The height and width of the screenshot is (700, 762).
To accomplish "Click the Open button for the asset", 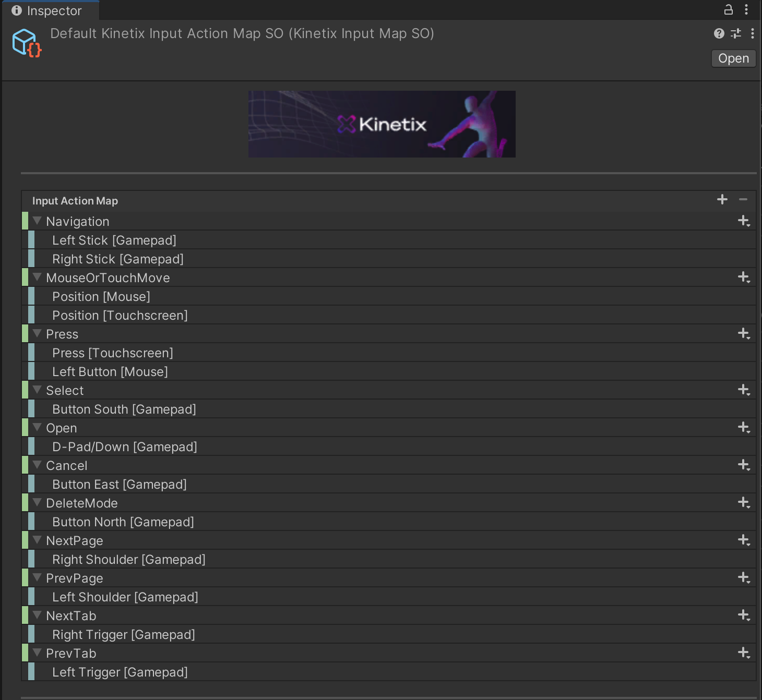I will coord(733,58).
